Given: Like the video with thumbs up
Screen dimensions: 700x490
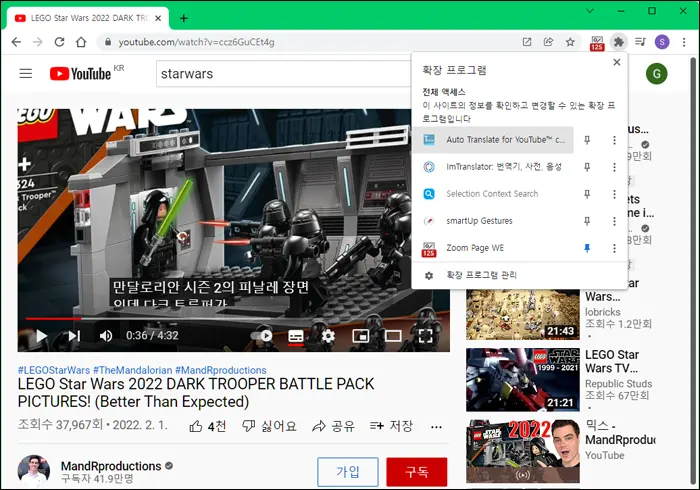Looking at the screenshot, I should 208,426.
